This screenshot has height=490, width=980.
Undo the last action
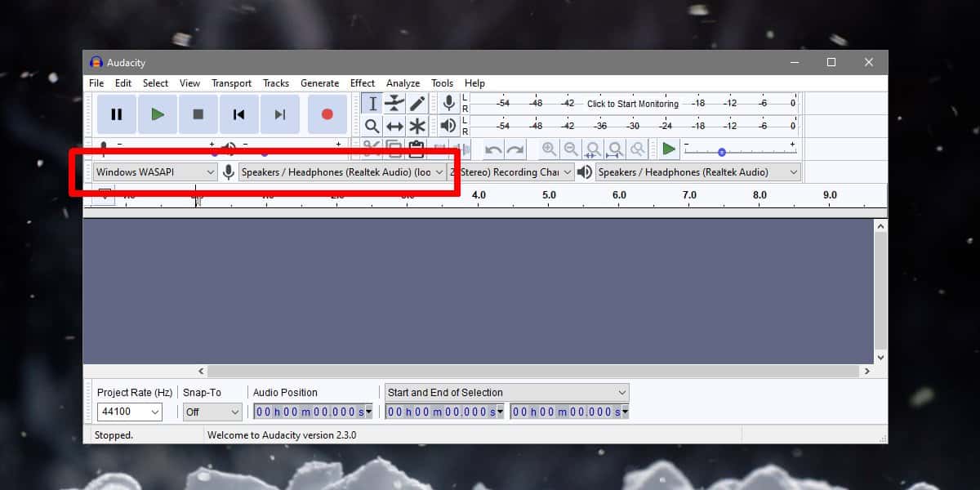tap(493, 149)
